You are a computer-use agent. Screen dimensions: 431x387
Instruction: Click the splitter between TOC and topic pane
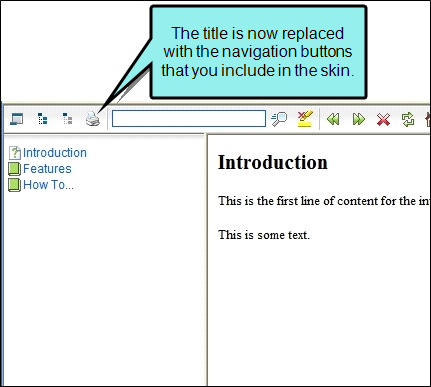coord(206,260)
